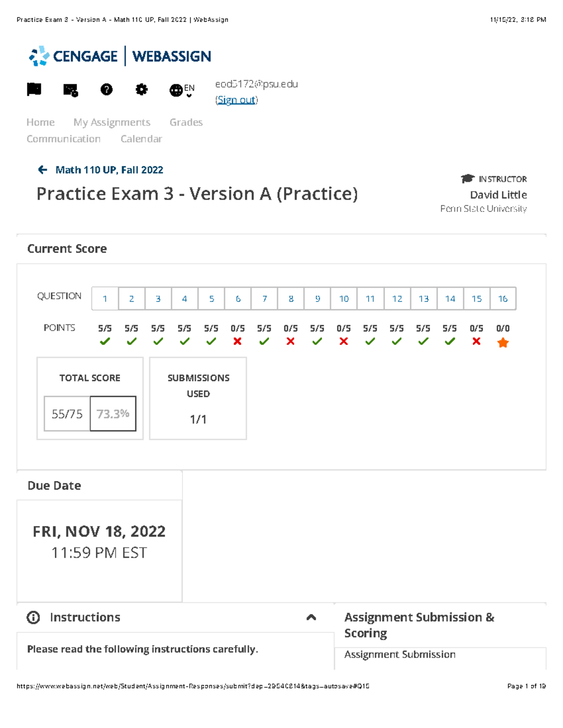Switch to the Grades page
The image size is (563, 728).
[x=186, y=122]
